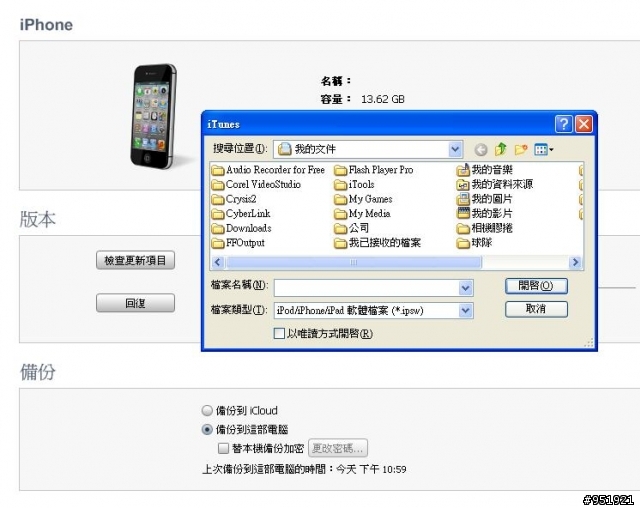Click the 13.62 GB capacity value
The width and height of the screenshot is (640, 508).
(x=382, y=99)
